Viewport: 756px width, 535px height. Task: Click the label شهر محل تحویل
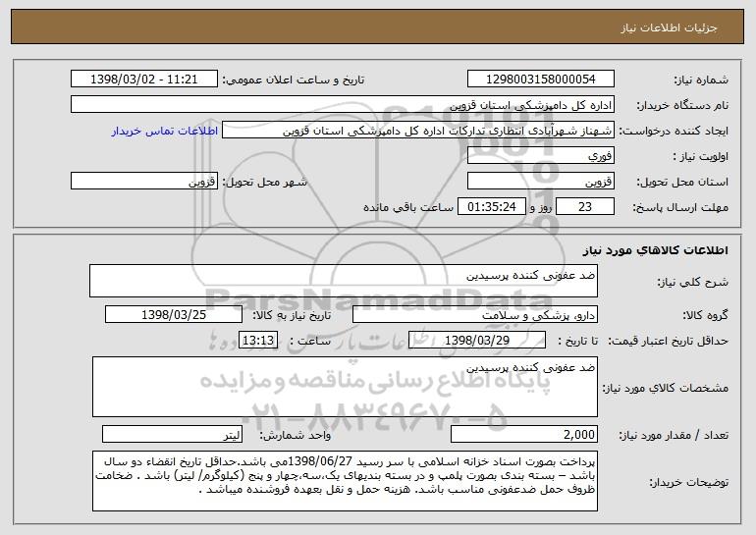(x=264, y=183)
